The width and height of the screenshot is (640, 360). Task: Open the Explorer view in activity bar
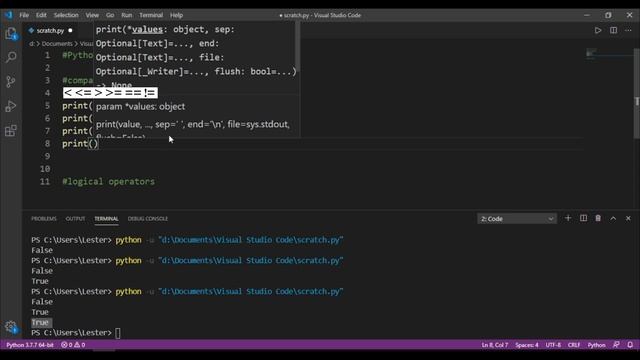[x=11, y=33]
